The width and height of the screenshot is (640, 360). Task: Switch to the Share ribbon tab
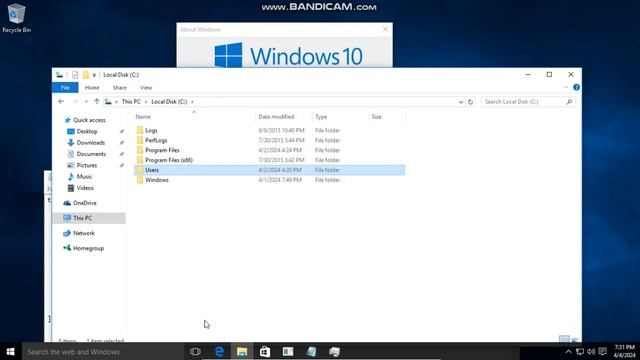tap(120, 88)
